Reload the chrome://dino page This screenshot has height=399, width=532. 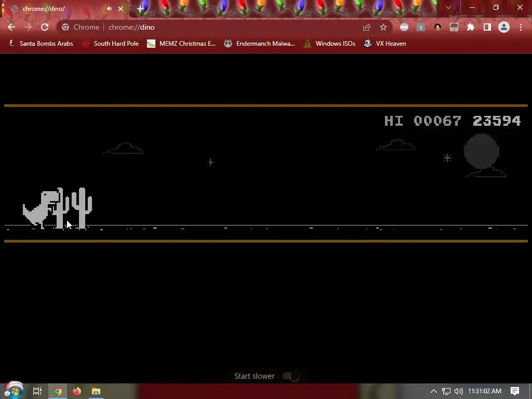(x=45, y=27)
